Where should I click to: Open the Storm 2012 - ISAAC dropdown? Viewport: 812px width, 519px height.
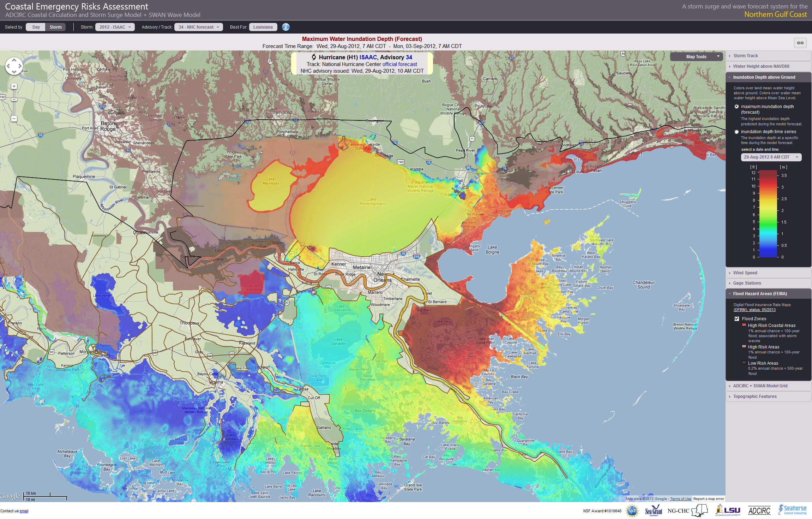click(x=115, y=27)
